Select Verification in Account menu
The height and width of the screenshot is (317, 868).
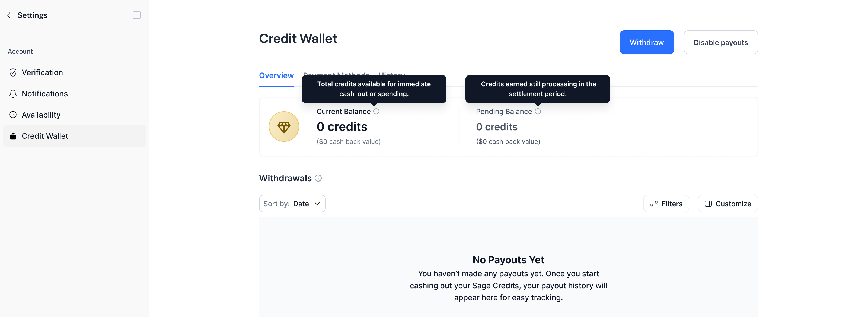(x=42, y=72)
